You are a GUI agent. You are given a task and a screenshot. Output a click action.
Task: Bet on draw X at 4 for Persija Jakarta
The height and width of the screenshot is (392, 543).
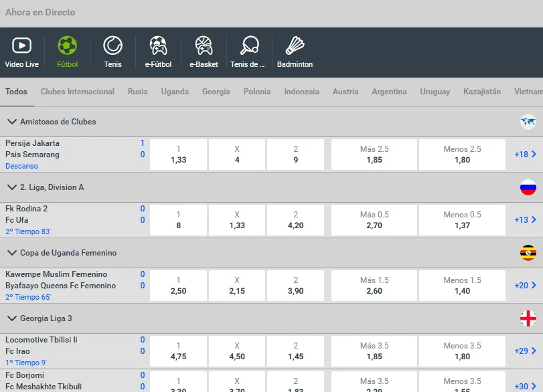click(237, 155)
